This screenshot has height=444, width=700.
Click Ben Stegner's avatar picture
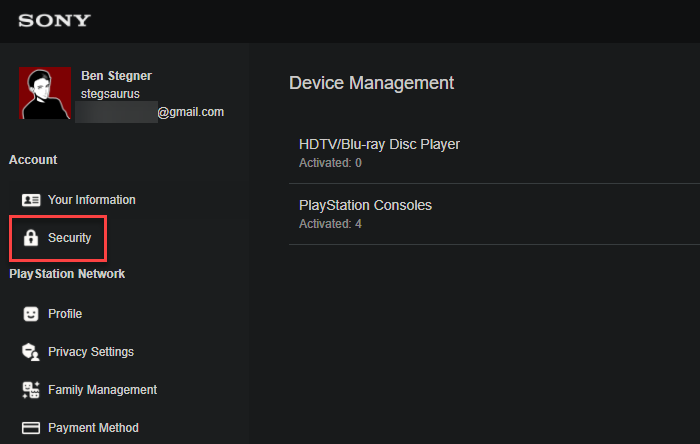coord(45,94)
